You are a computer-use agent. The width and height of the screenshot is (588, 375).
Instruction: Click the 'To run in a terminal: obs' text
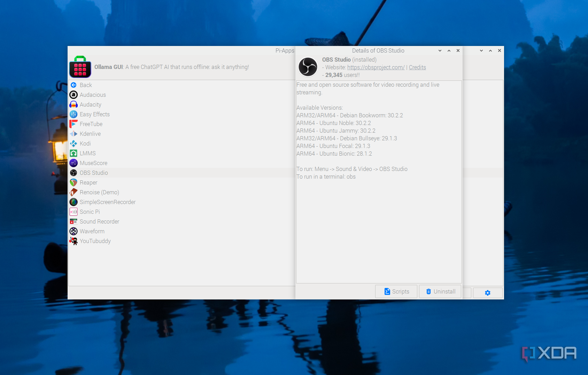click(x=326, y=177)
